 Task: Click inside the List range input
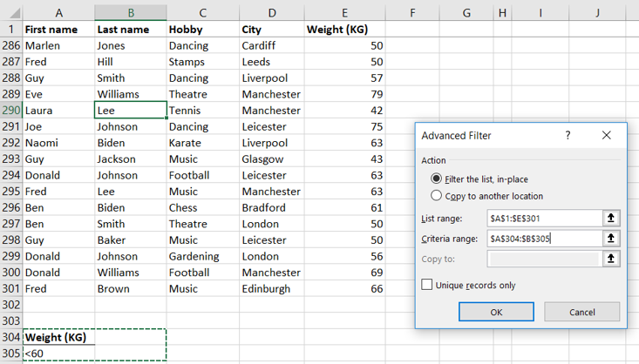pyautogui.click(x=543, y=218)
